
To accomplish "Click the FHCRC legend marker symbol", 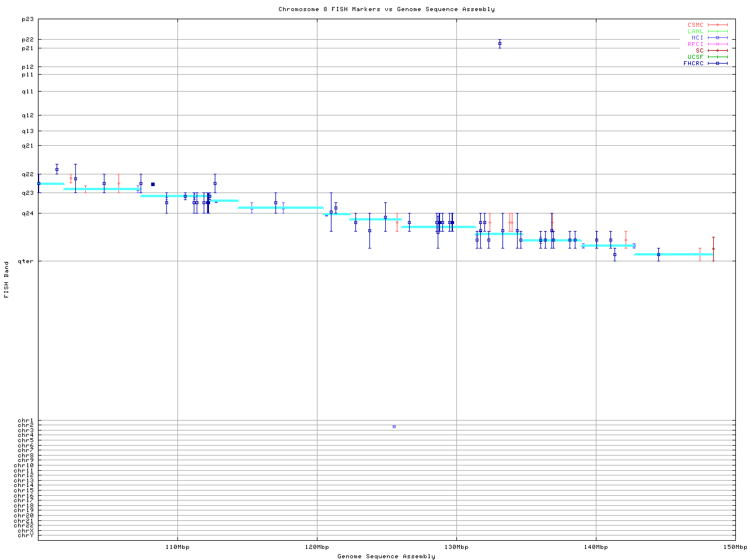I will (717, 63).
